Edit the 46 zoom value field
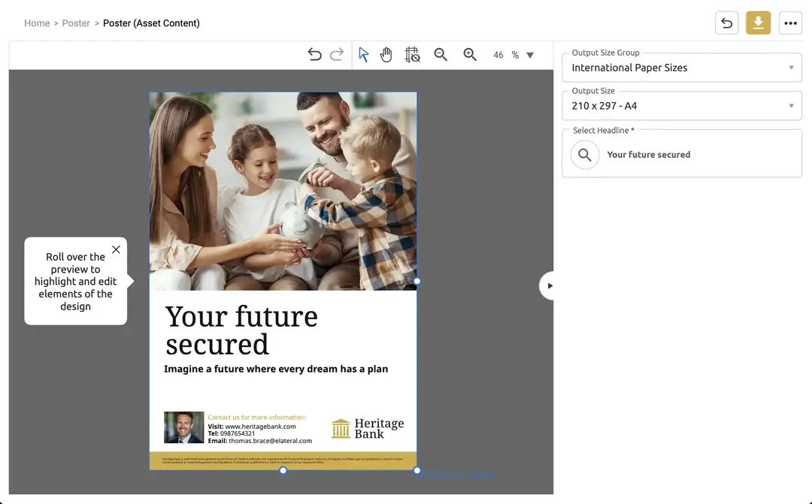The image size is (812, 504). click(x=498, y=54)
